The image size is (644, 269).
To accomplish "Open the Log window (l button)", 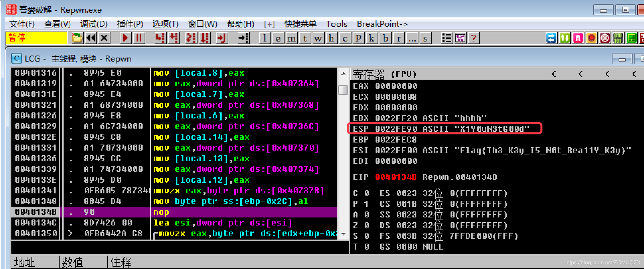I will (265, 38).
